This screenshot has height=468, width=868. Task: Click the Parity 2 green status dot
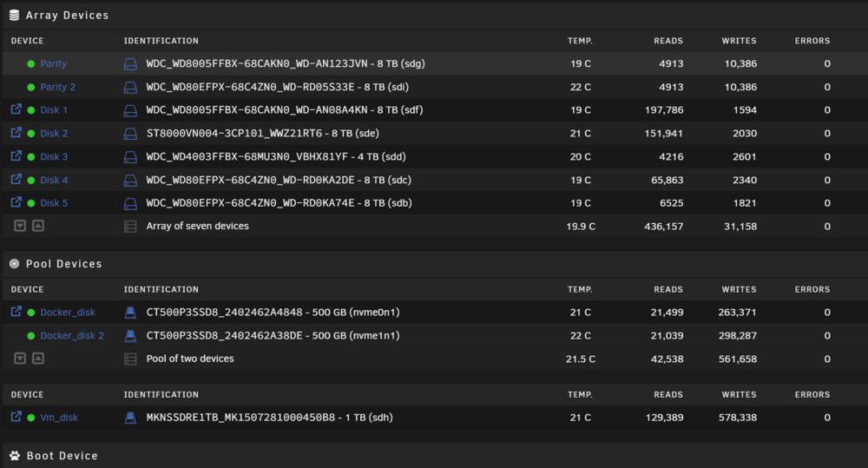pos(31,87)
